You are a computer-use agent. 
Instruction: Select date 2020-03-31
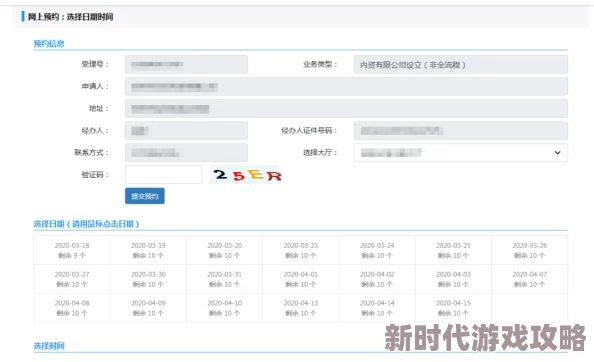click(225, 279)
